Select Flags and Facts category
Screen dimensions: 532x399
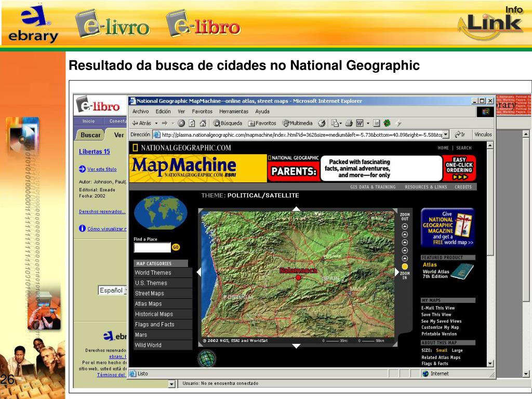pos(163,324)
